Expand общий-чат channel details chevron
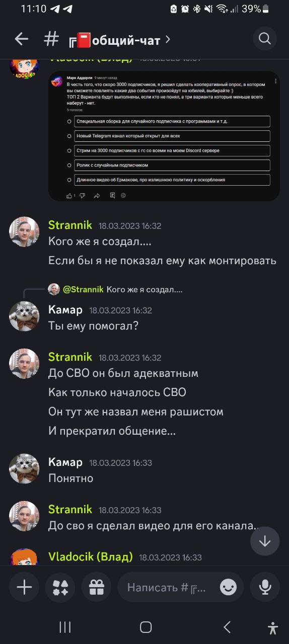 (x=168, y=39)
